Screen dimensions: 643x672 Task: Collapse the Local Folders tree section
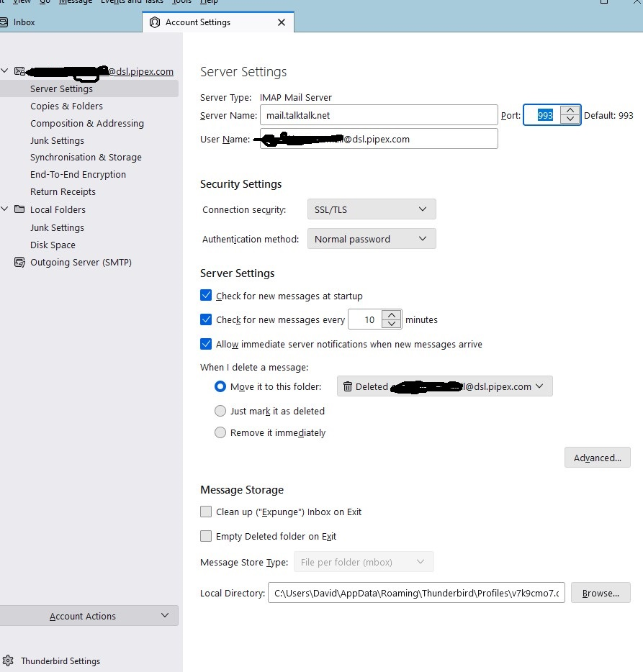6,209
